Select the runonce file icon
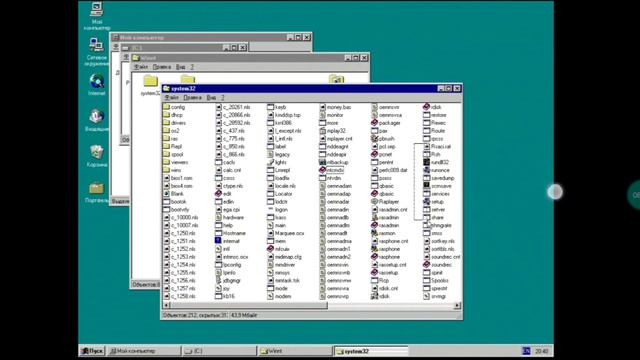640x360 pixels. tap(427, 170)
